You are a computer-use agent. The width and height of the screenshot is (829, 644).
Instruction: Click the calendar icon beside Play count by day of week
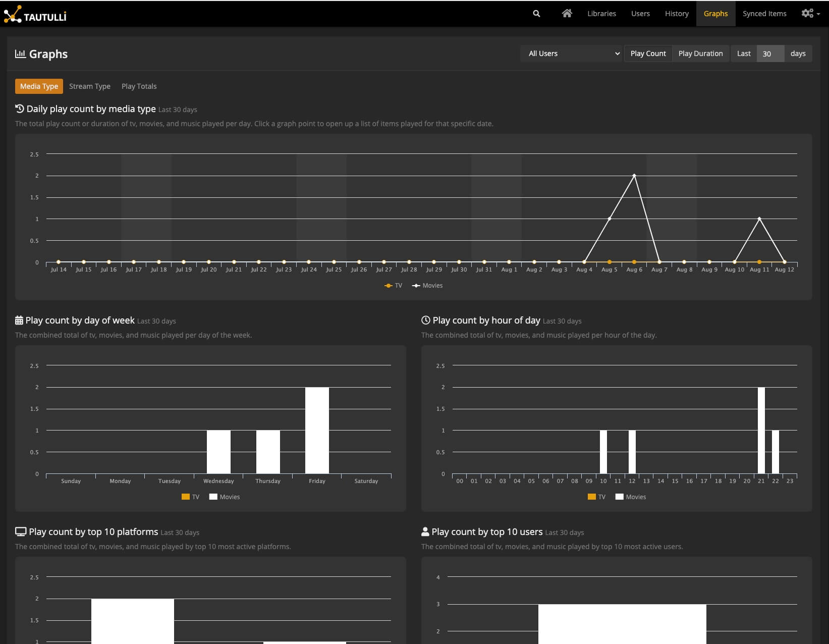click(x=19, y=320)
